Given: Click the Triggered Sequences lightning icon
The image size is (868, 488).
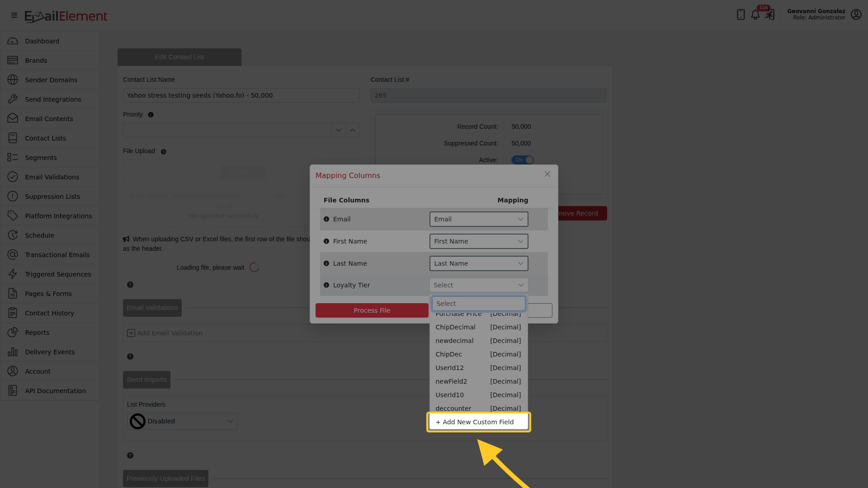Looking at the screenshot, I should [x=13, y=274].
